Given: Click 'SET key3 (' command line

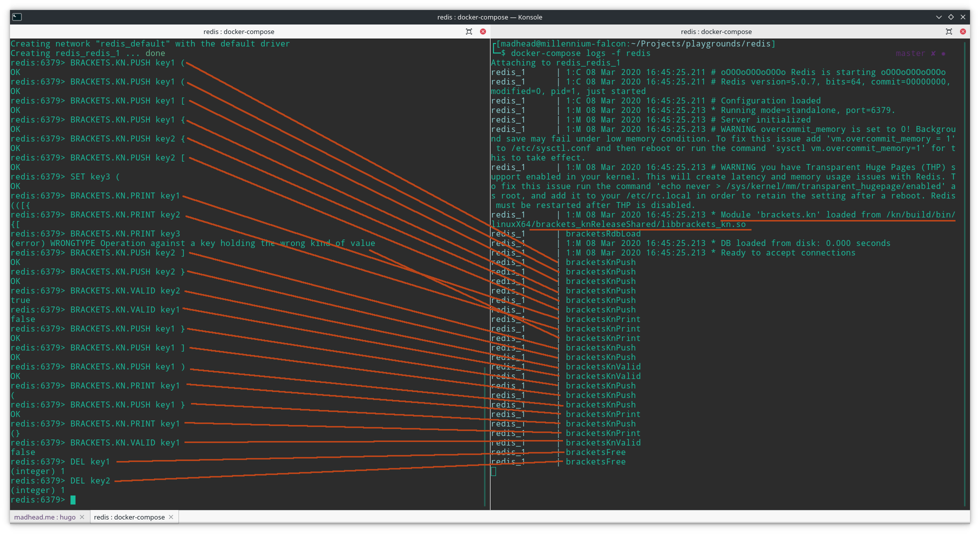Looking at the screenshot, I should (x=95, y=176).
